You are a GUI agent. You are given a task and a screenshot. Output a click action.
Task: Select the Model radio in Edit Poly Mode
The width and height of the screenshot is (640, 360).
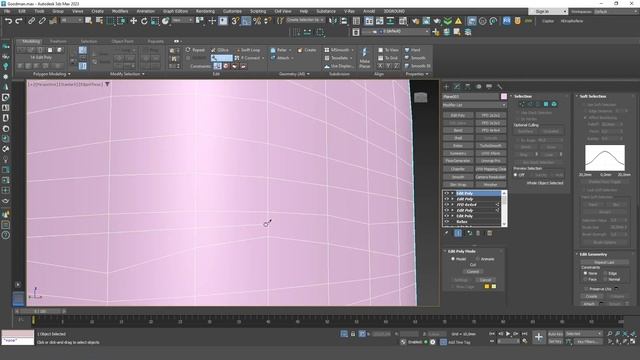[x=453, y=259]
